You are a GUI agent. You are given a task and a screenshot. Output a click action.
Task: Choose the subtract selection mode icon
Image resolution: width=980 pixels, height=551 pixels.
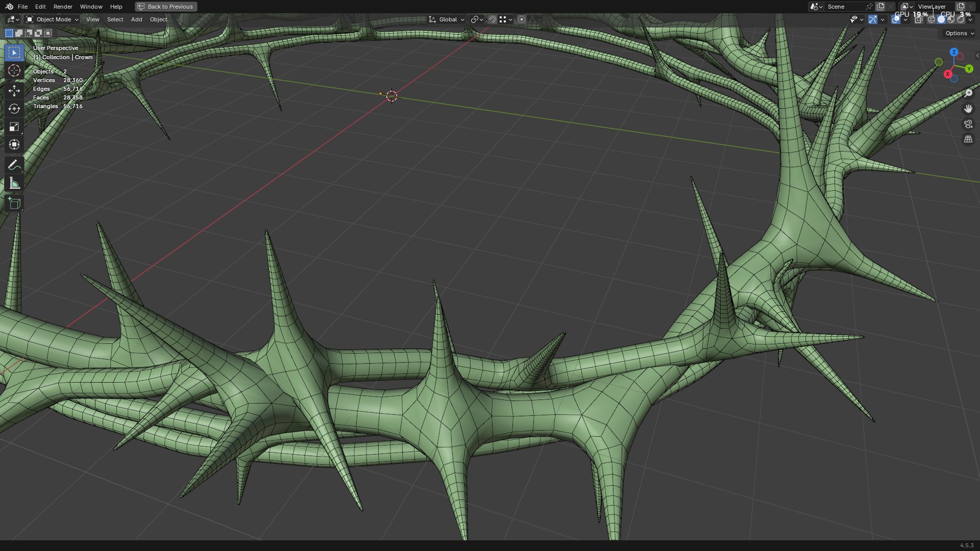coord(29,33)
